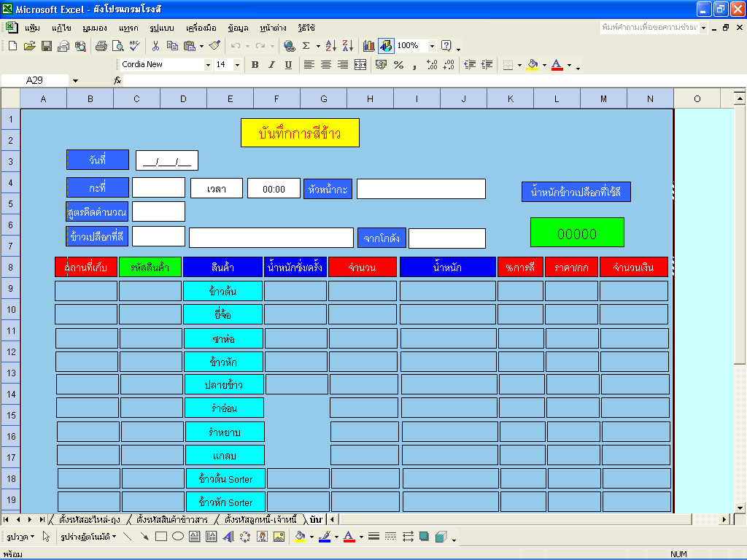747x560 pixels.
Task: Apply Font Color from Formatting toolbar
Action: (557, 65)
